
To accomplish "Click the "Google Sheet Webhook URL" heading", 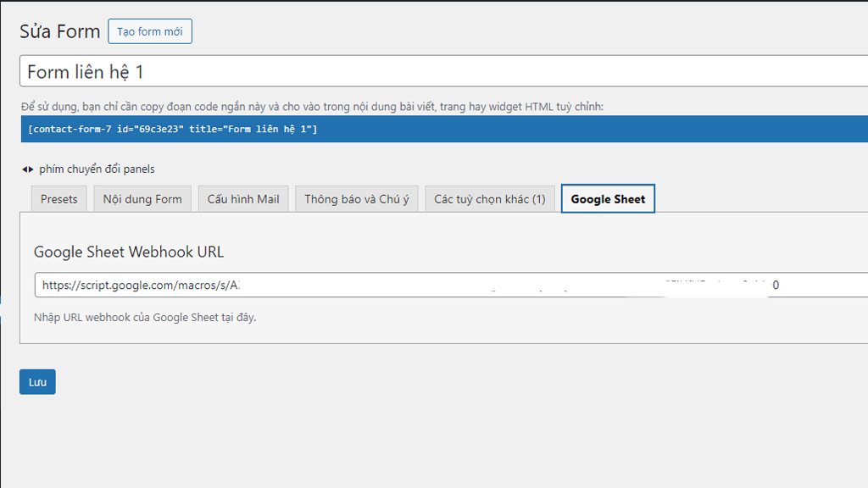I will [x=129, y=252].
